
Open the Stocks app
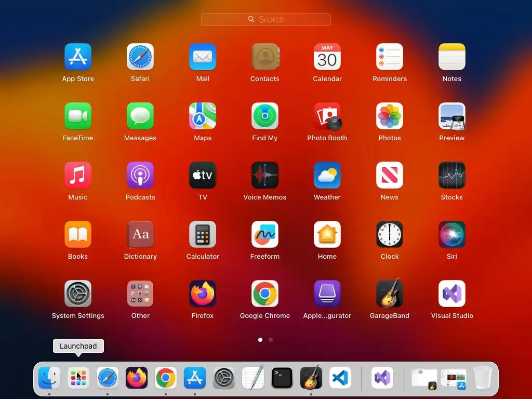452,175
